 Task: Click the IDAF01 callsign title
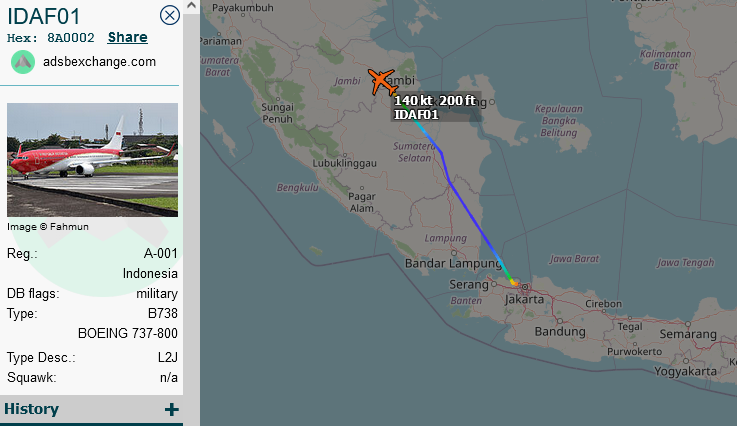(44, 16)
